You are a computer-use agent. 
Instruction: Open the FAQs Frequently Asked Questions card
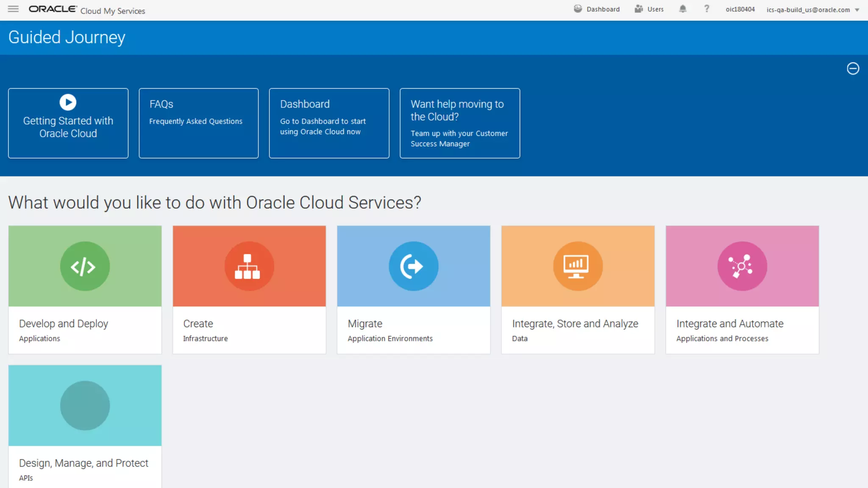198,123
